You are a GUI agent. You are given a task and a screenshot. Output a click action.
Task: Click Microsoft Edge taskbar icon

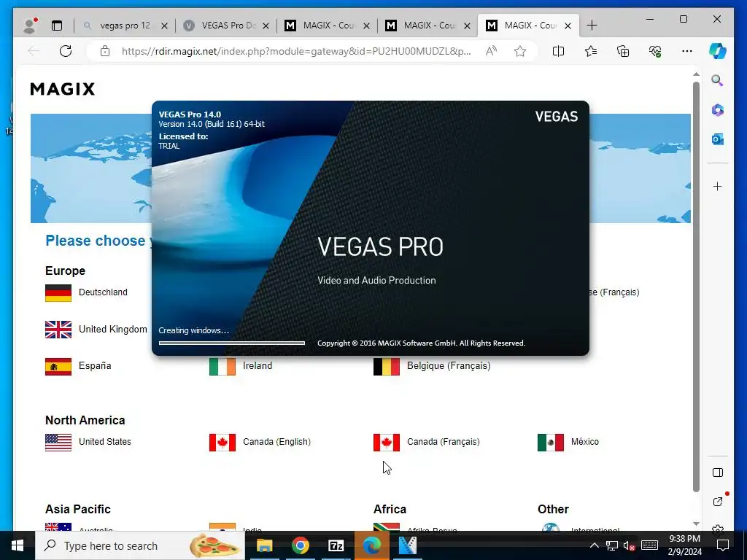pyautogui.click(x=372, y=545)
